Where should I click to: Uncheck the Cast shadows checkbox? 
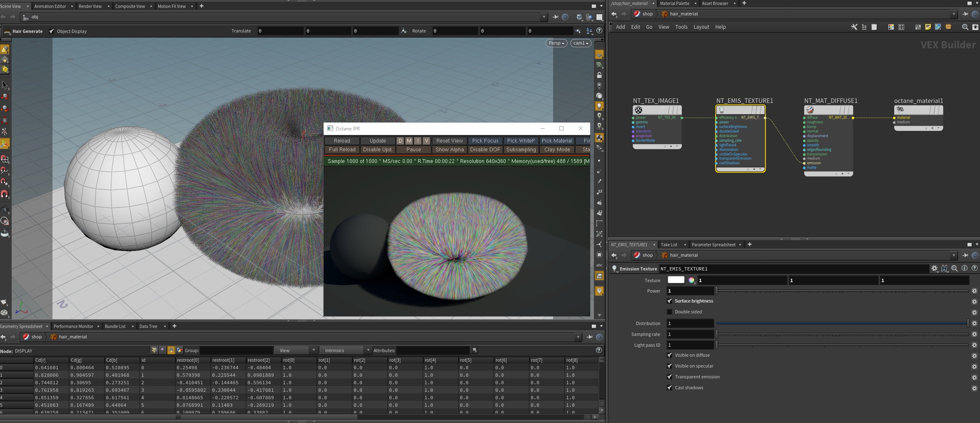point(670,388)
